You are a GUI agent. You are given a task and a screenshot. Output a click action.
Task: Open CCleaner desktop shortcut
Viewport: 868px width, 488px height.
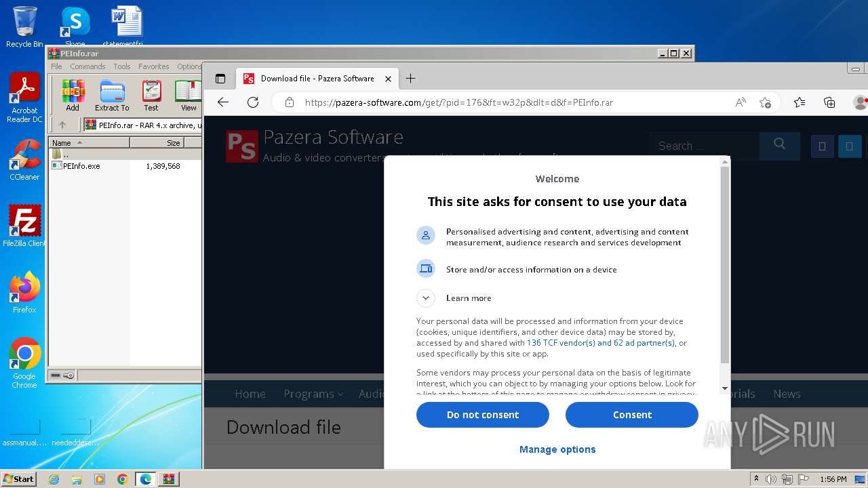(24, 160)
